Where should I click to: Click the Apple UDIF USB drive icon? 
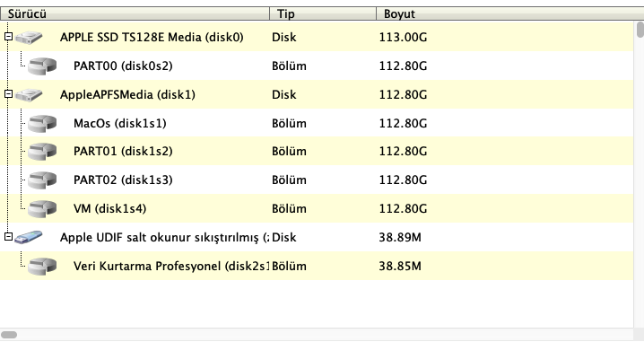point(29,237)
